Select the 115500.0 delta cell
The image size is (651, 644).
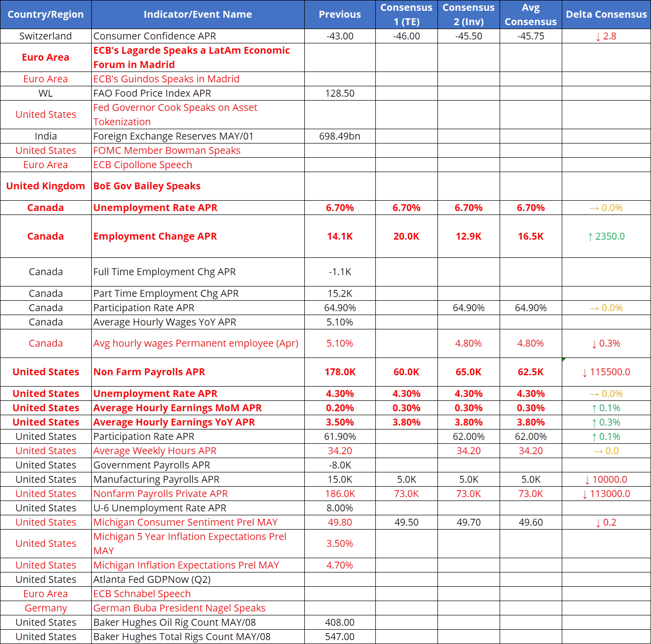point(606,372)
